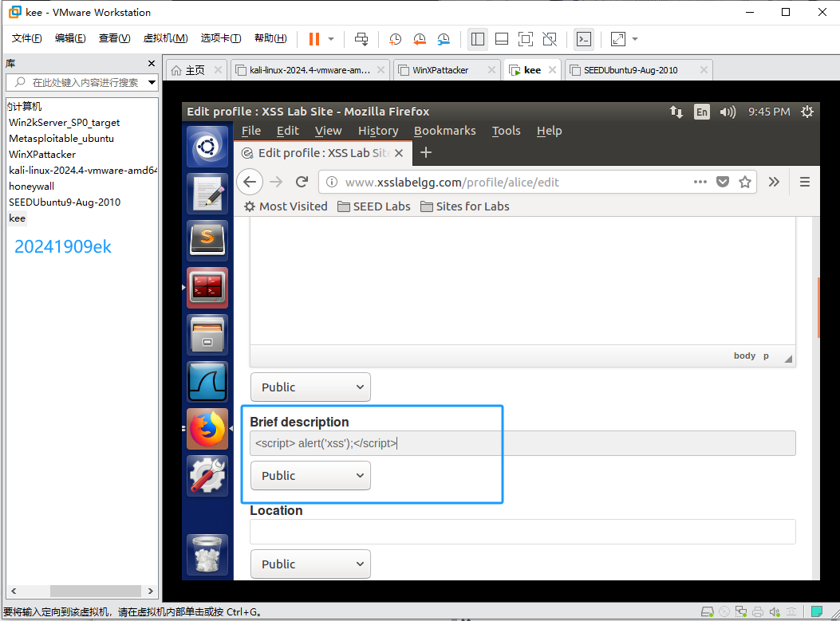Open a new Firefox tab
The height and width of the screenshot is (621, 840).
click(x=426, y=153)
